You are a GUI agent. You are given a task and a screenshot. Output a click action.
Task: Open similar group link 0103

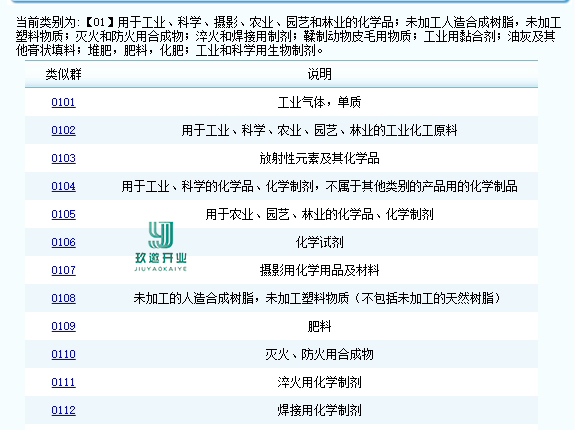coord(63,158)
